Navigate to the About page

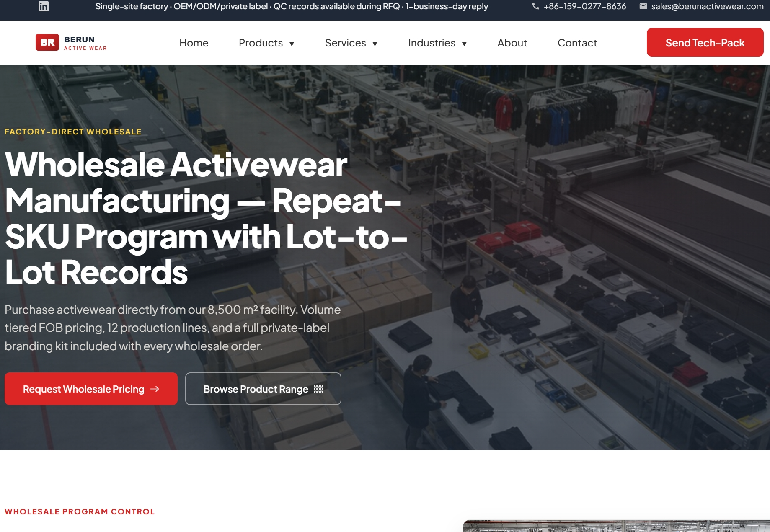[512, 43]
